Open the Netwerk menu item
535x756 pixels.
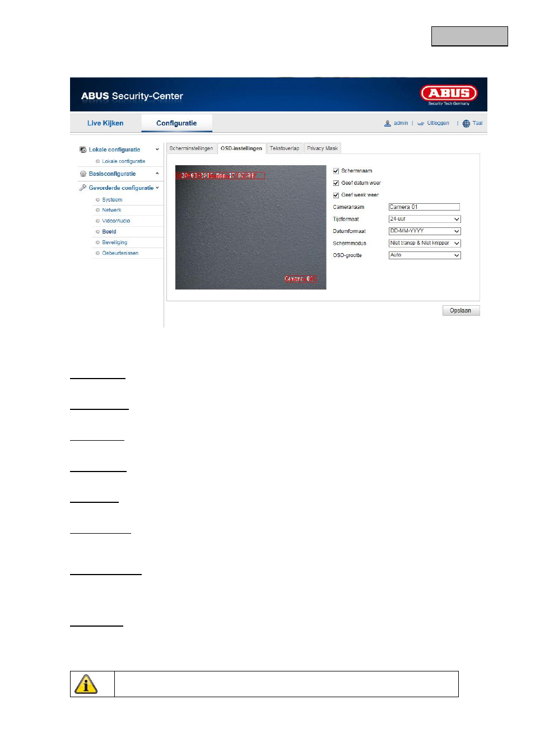(111, 211)
